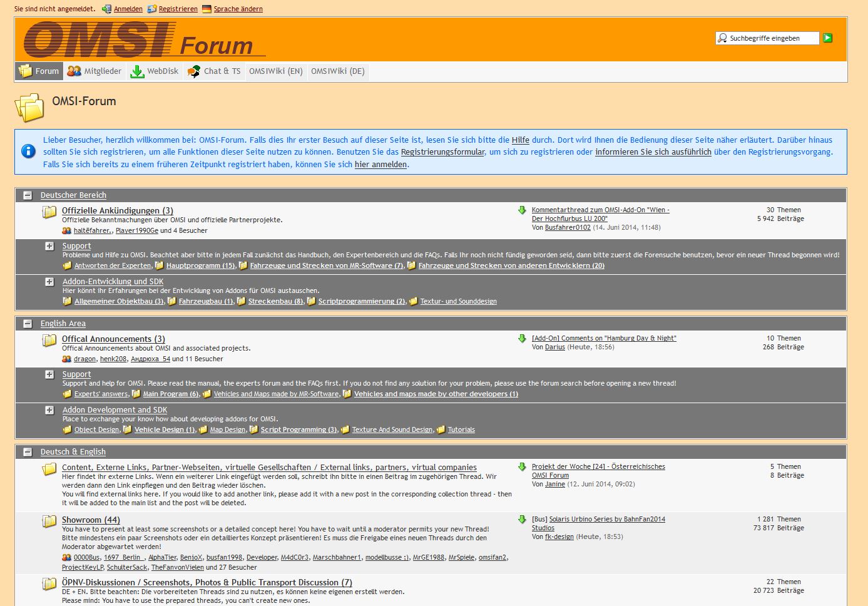Open ÖPNV-Diskussionen / Screenshots forum link
The height and width of the screenshot is (606, 868).
[x=207, y=583]
